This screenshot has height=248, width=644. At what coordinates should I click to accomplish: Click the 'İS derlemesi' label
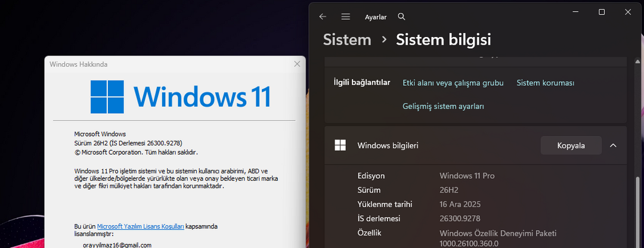coord(379,218)
